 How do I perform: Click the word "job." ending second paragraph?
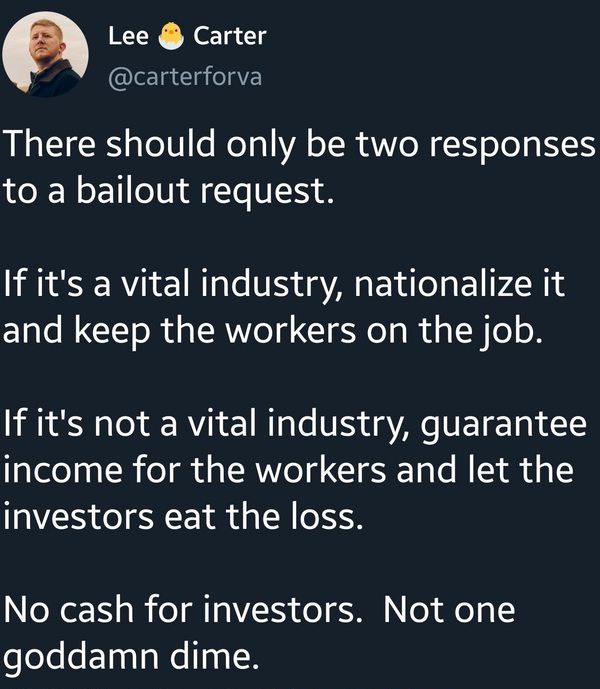510,331
